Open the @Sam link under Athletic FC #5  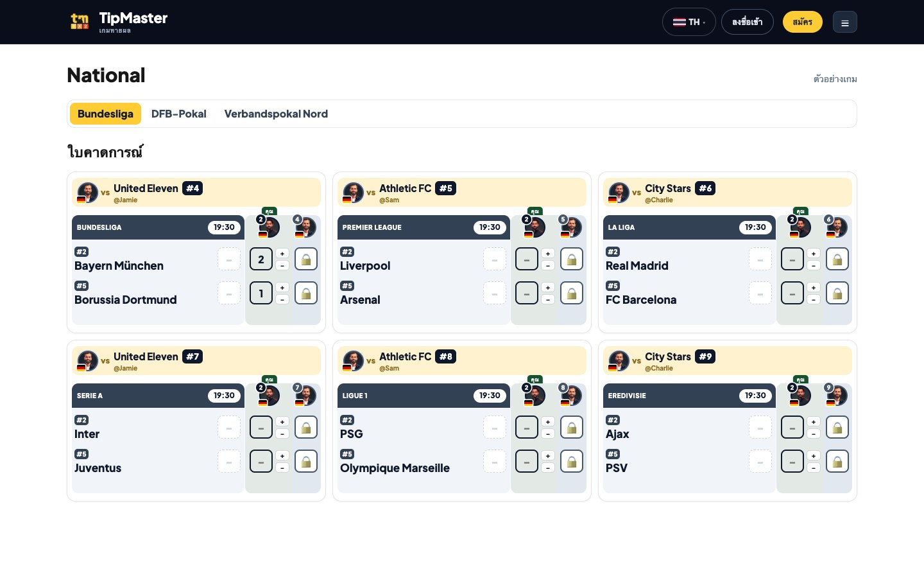click(389, 200)
